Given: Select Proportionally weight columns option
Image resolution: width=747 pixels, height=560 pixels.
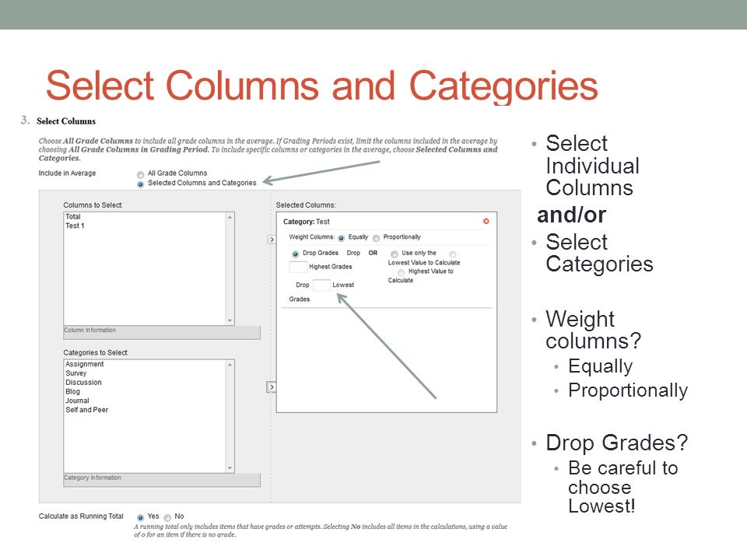Looking at the screenshot, I should 377,238.
